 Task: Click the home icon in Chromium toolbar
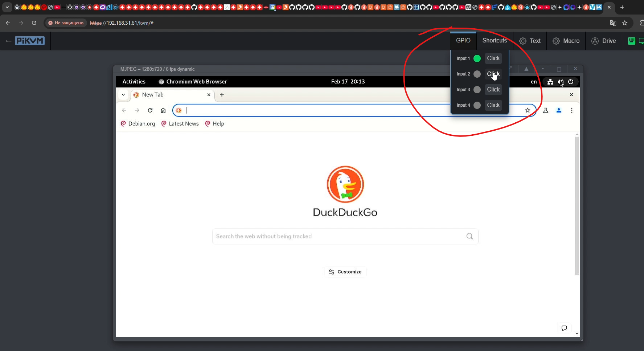[163, 110]
